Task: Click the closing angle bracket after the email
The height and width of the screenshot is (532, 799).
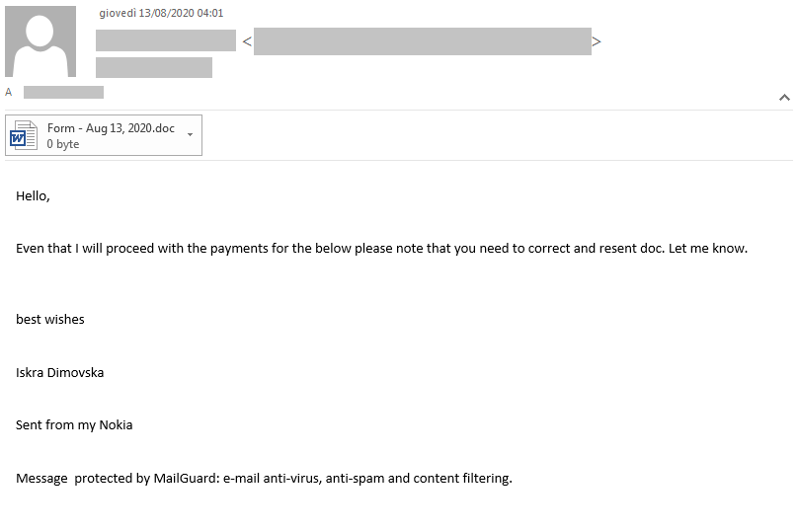Action: coord(597,41)
